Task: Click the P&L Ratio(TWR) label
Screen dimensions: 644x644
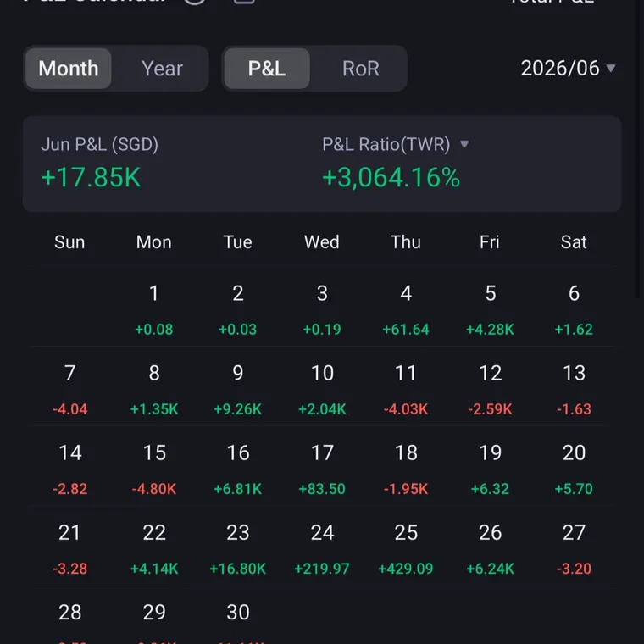Action: (x=386, y=144)
